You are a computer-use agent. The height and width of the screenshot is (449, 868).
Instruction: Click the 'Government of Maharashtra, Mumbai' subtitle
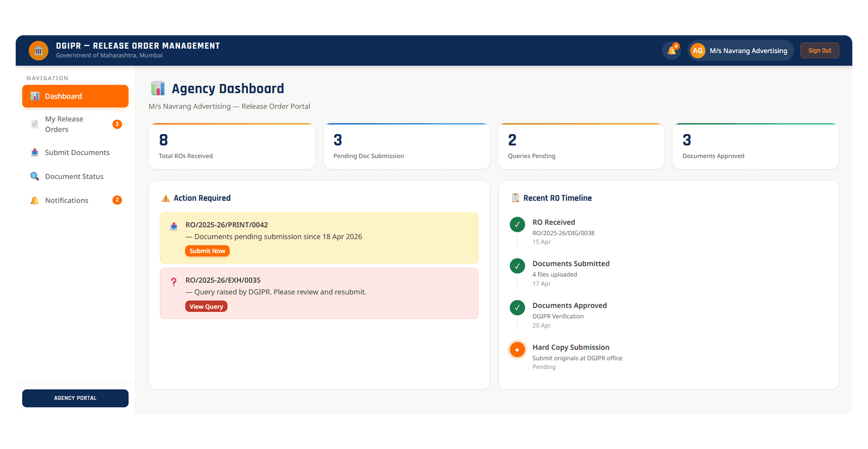[109, 55]
